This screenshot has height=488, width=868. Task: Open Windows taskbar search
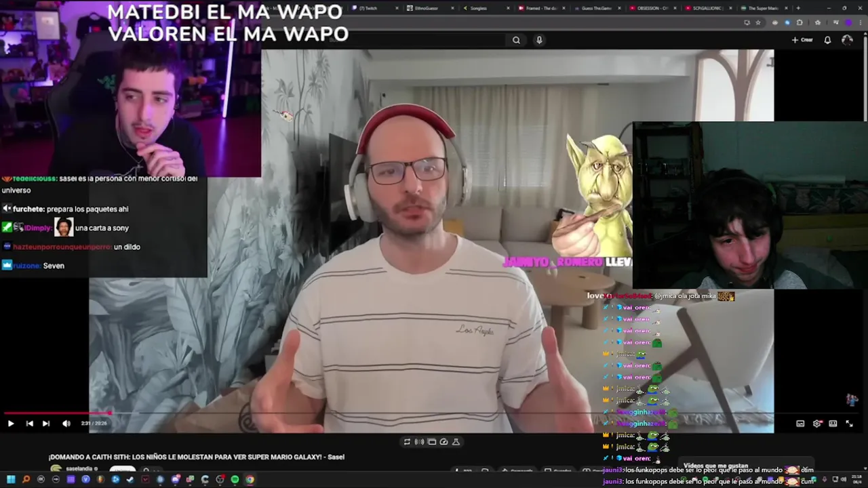(26, 480)
